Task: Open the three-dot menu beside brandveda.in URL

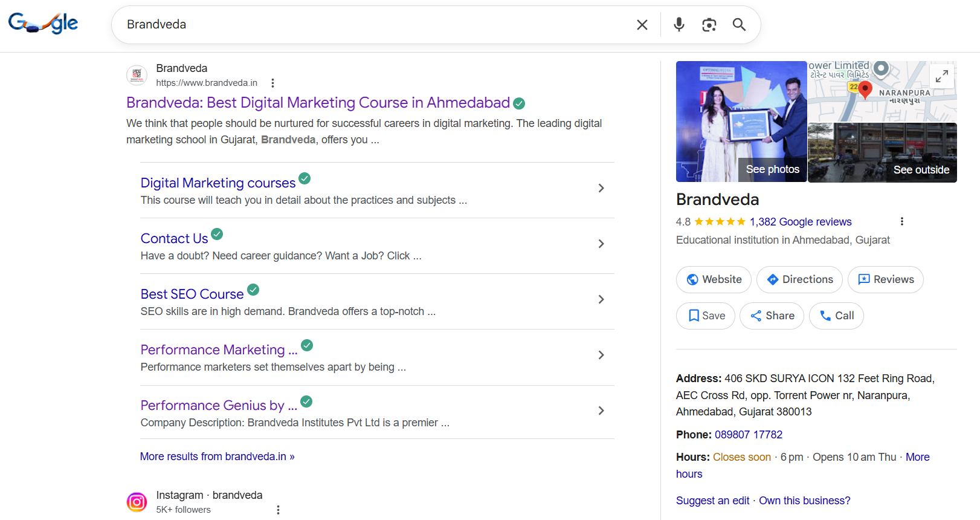Action: (272, 83)
